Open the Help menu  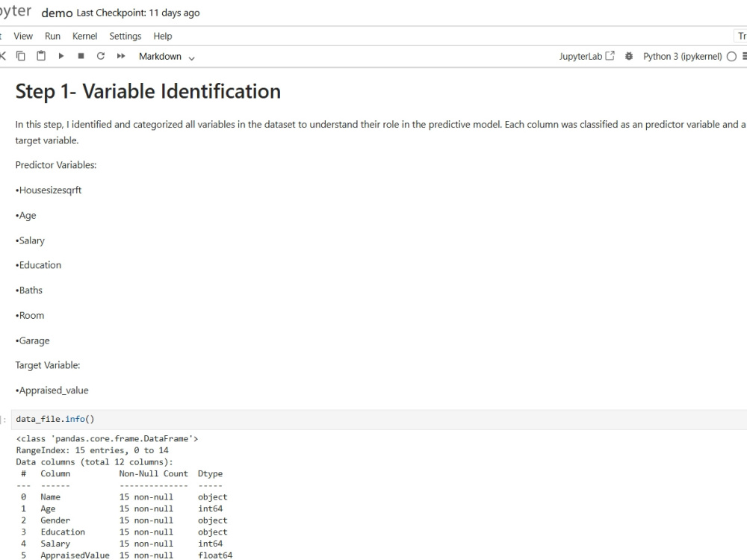(x=162, y=36)
